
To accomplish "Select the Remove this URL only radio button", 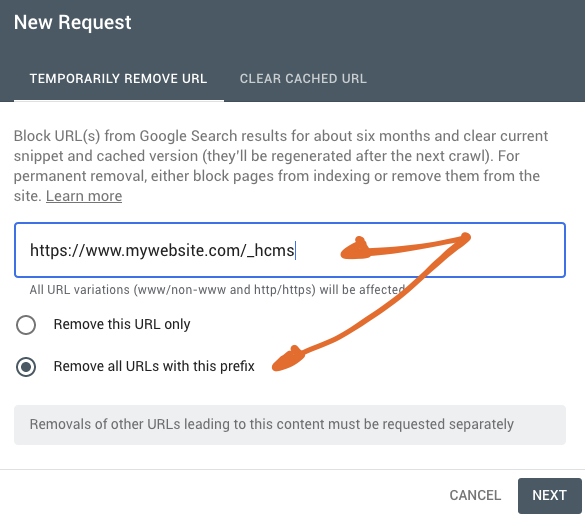I will [26, 325].
